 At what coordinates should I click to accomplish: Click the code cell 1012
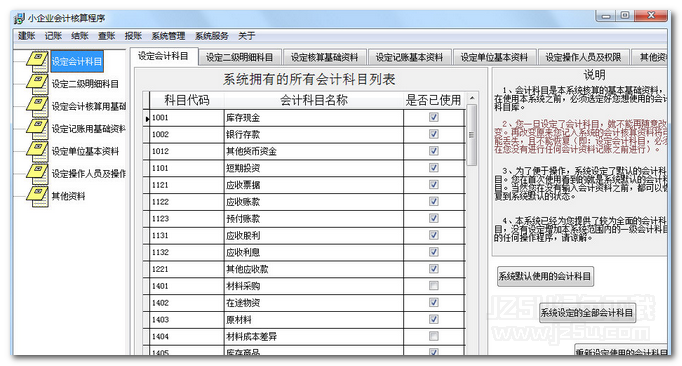click(187, 151)
